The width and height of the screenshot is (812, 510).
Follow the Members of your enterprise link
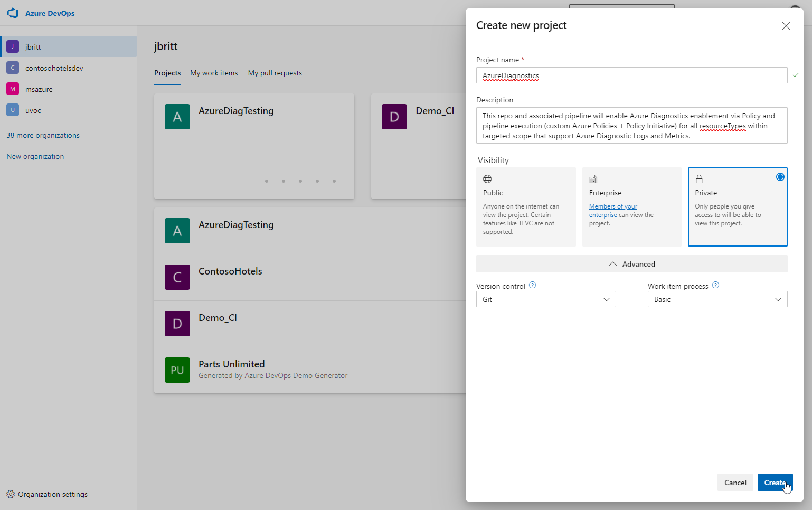coord(613,211)
